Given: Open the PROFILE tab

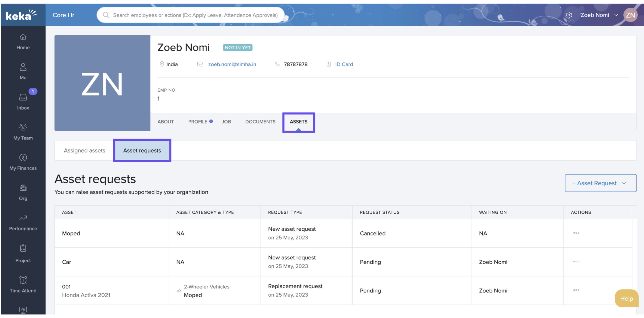Looking at the screenshot, I should click(197, 122).
